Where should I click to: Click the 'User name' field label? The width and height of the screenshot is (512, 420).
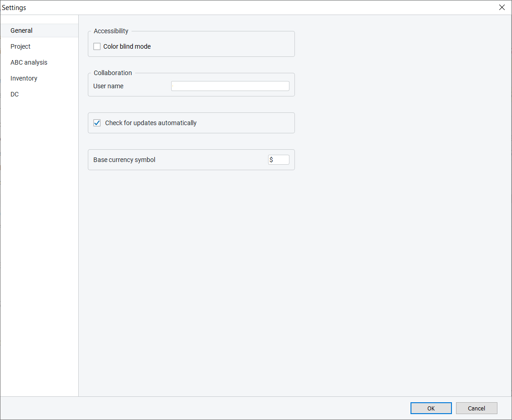coord(108,86)
